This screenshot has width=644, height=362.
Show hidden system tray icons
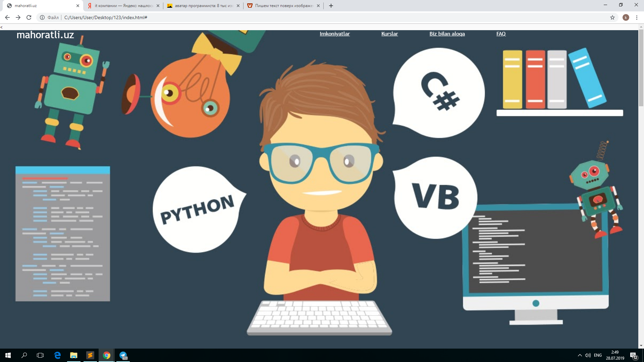[580, 355]
